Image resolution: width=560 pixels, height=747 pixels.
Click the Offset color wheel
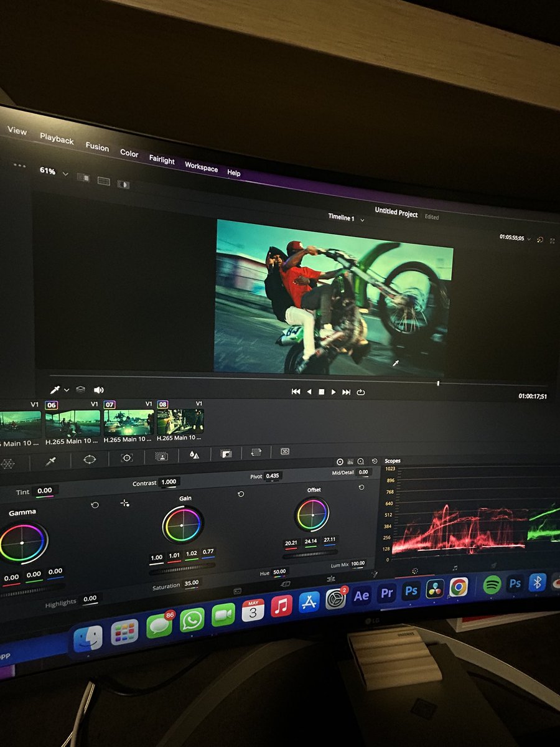[x=312, y=515]
